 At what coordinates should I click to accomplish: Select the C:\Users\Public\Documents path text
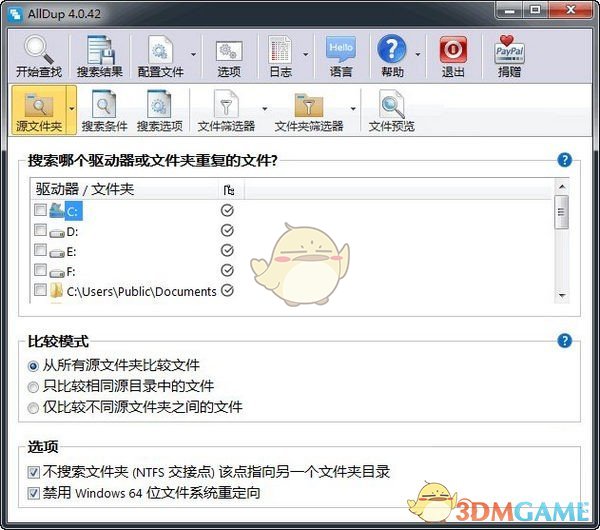pyautogui.click(x=142, y=292)
